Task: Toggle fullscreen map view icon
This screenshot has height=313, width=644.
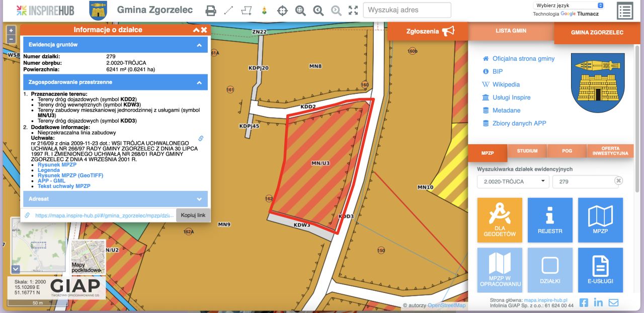Action: point(353,10)
